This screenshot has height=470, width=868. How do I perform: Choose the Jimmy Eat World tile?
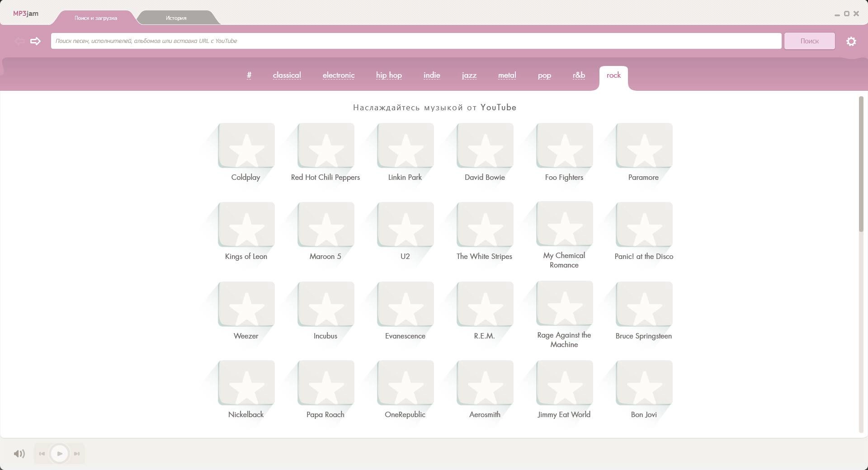pos(565,383)
